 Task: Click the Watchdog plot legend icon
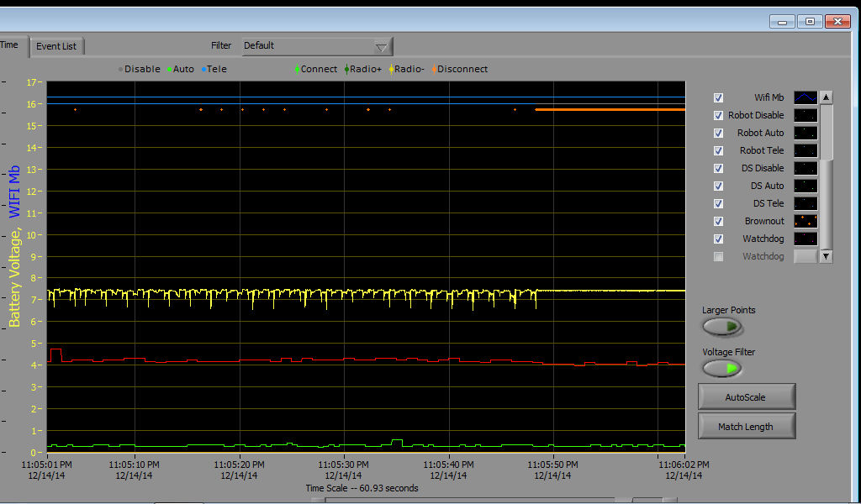(806, 239)
